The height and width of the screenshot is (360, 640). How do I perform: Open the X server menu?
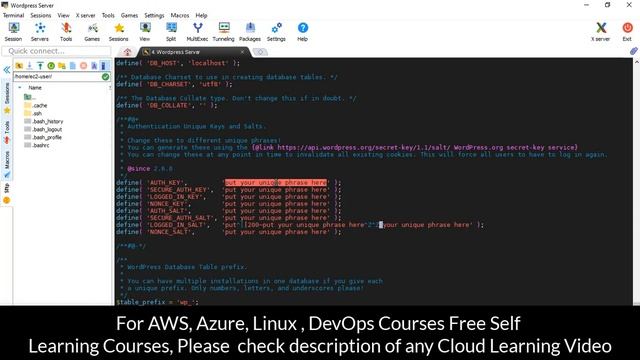point(85,15)
